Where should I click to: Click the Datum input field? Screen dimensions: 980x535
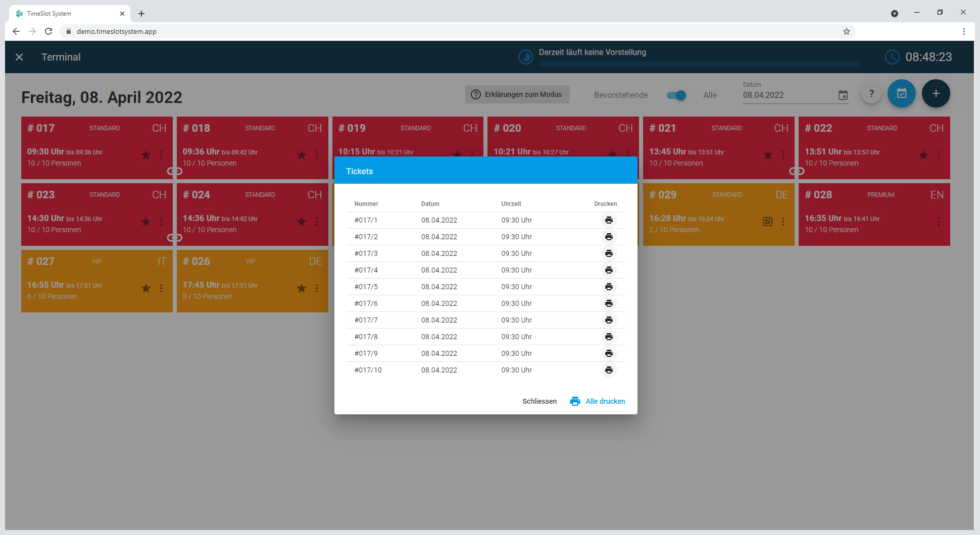pos(788,95)
